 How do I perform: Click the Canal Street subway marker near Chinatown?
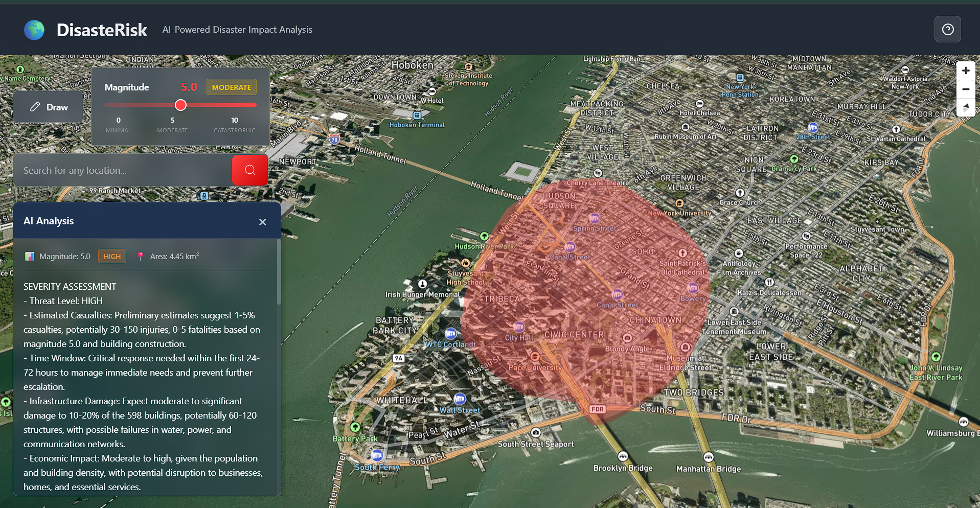(x=618, y=295)
